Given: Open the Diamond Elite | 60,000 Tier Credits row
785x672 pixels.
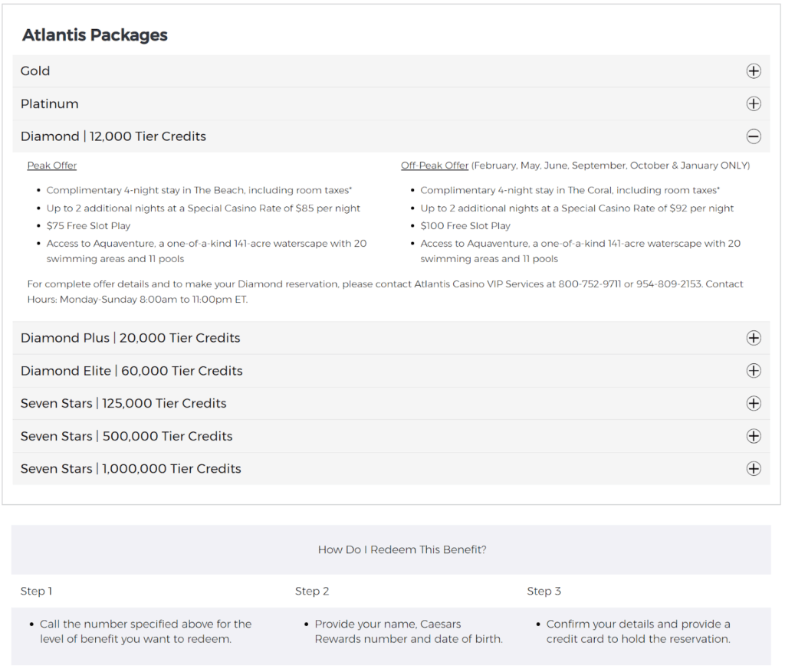Looking at the screenshot, I should point(391,371).
